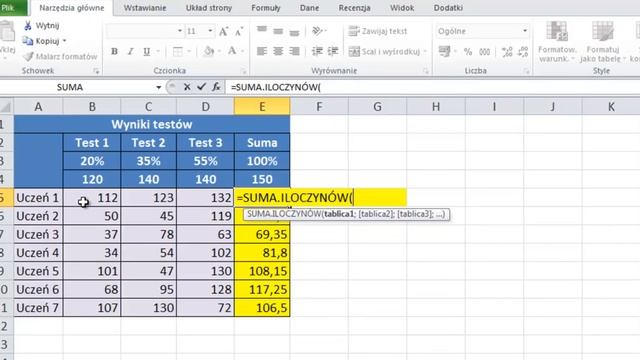640x360 pixels.
Task: Click the Schowek group dialog launcher
Action: point(96,71)
